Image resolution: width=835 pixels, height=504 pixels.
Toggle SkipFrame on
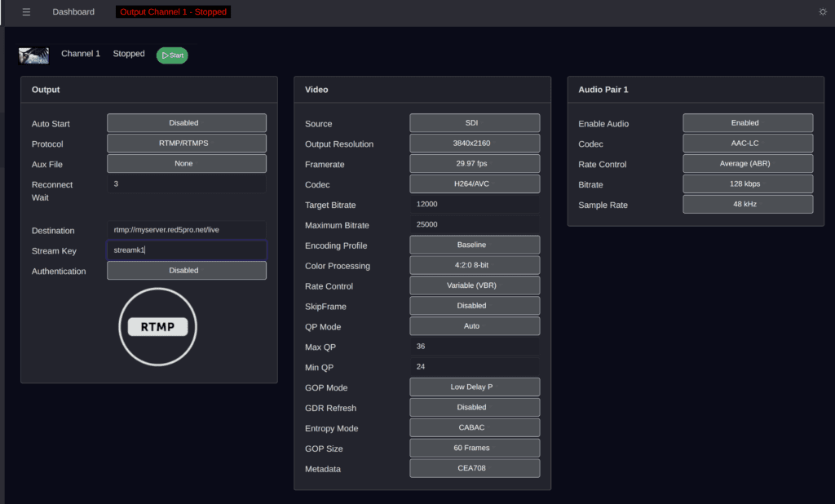(x=474, y=305)
